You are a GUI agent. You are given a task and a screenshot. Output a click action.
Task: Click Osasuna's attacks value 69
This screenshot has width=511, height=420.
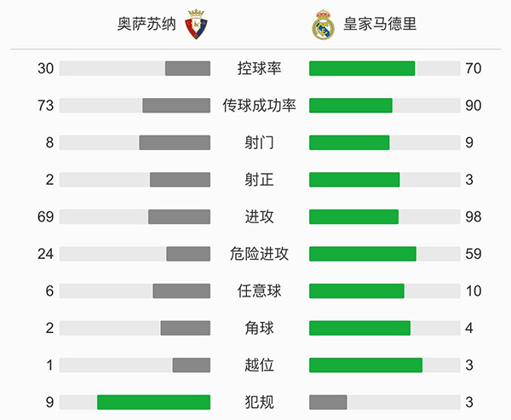pos(46,217)
